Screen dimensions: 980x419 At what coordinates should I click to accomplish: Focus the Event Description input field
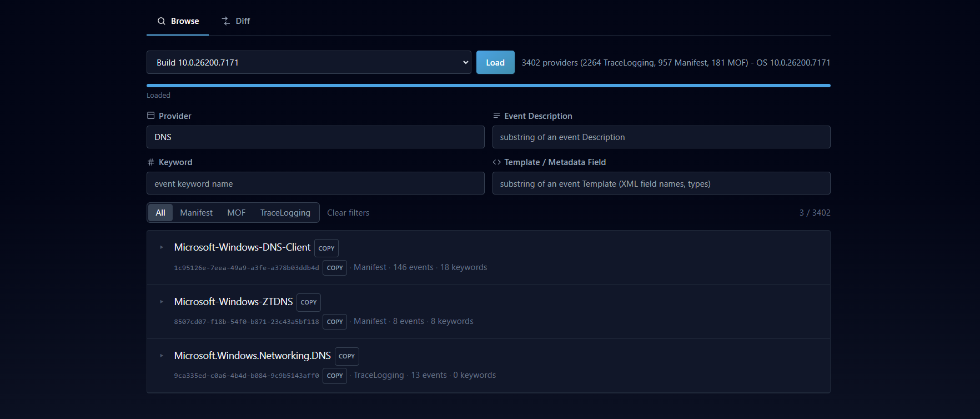pos(661,137)
